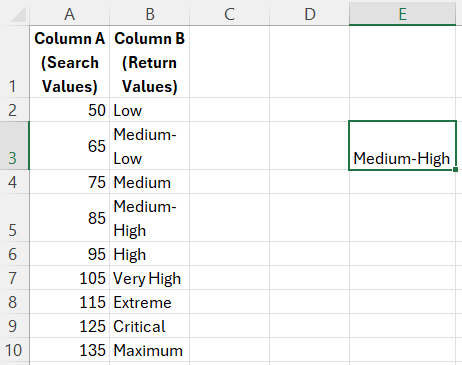The image size is (462, 365).
Task: Select column E header
Action: (402, 13)
